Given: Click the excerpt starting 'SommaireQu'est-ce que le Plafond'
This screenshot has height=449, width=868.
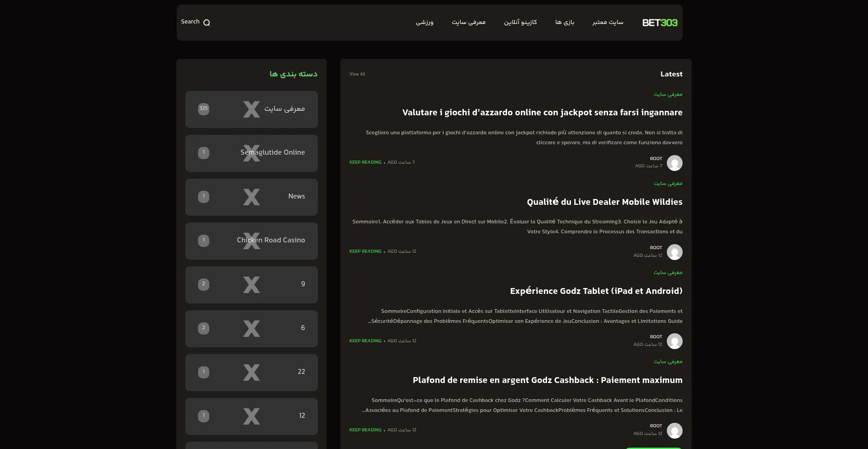Looking at the screenshot, I should click(522, 405).
